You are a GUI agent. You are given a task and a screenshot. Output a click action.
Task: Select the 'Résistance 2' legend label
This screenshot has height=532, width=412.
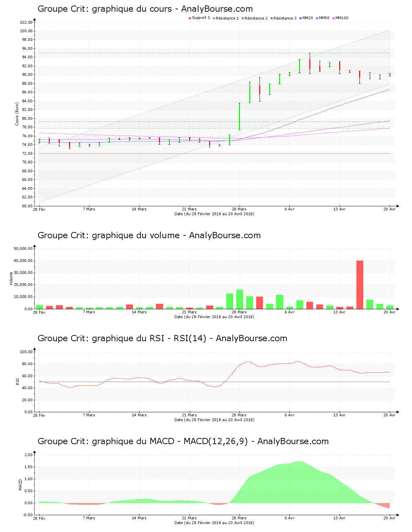(x=256, y=18)
